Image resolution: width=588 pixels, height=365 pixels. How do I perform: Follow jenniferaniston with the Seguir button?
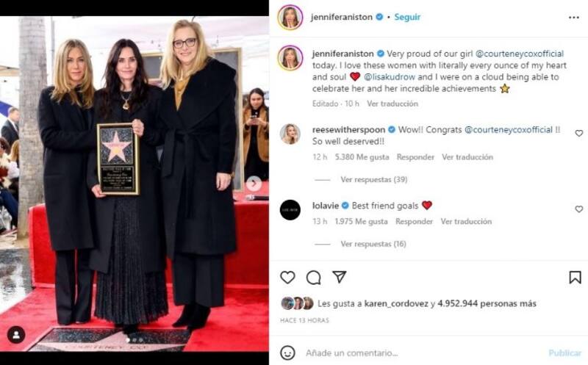(407, 17)
